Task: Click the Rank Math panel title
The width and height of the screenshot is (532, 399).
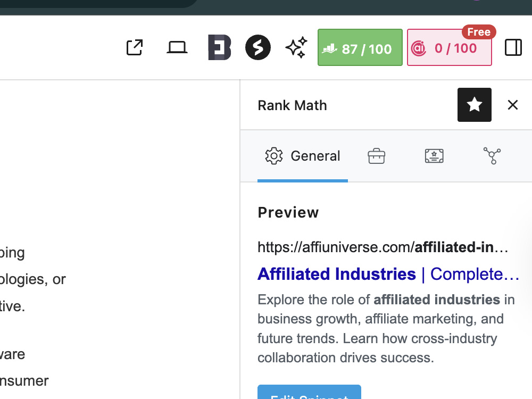Action: [x=292, y=105]
